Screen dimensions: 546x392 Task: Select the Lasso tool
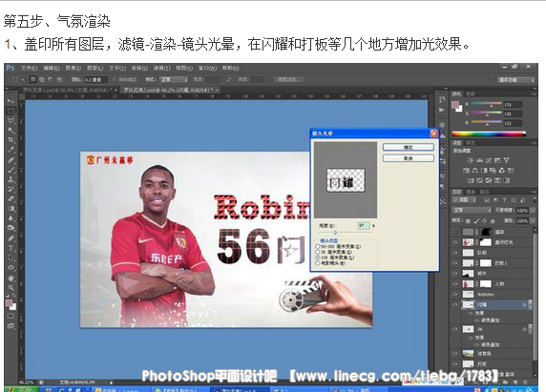pyautogui.click(x=10, y=121)
